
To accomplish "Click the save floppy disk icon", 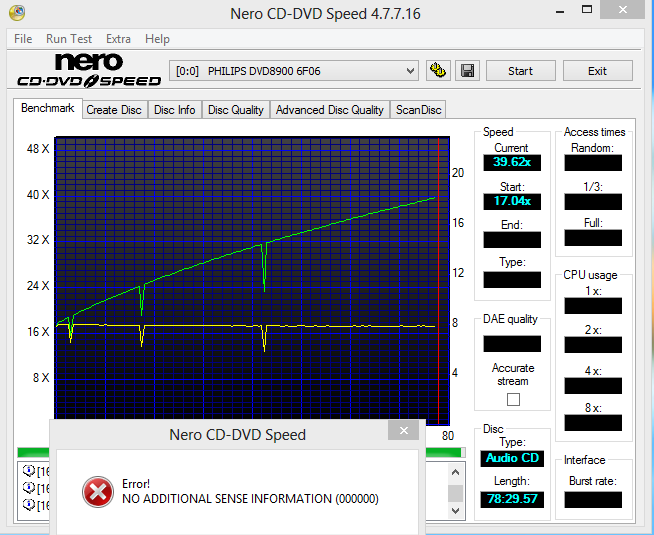I will (467, 70).
